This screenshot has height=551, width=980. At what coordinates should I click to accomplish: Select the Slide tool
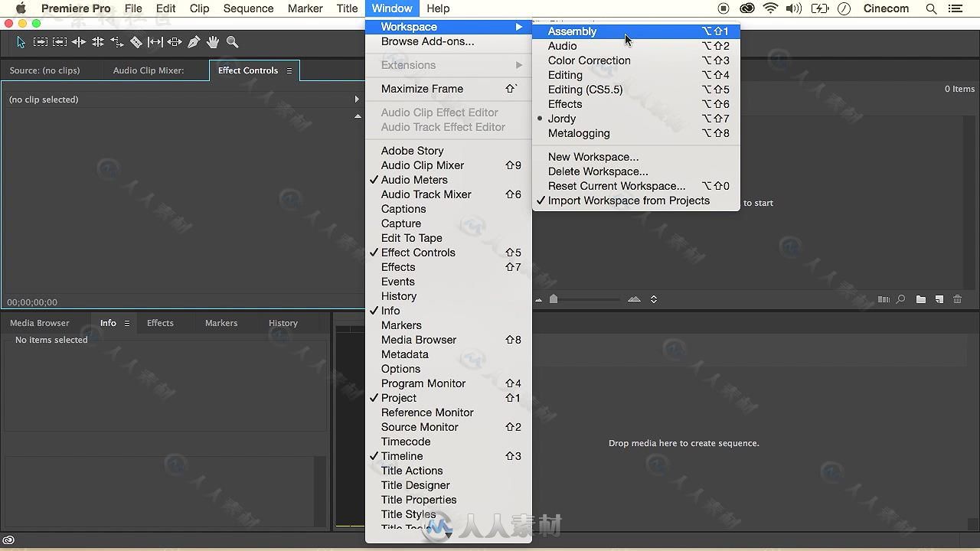click(x=175, y=42)
